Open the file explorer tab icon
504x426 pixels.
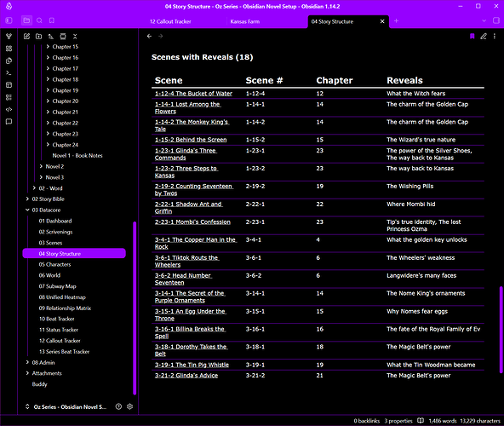click(26, 20)
